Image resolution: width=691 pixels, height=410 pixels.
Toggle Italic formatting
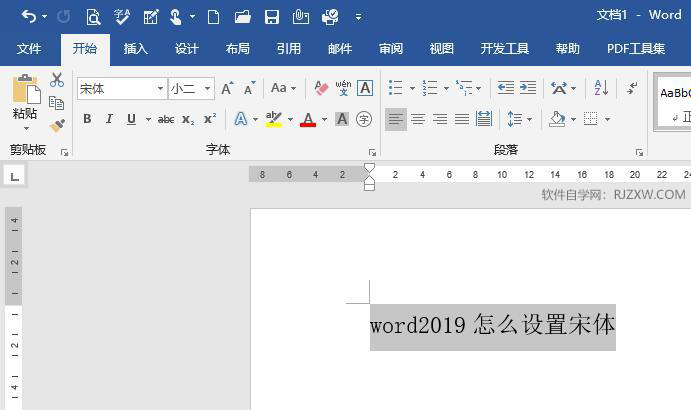109,119
